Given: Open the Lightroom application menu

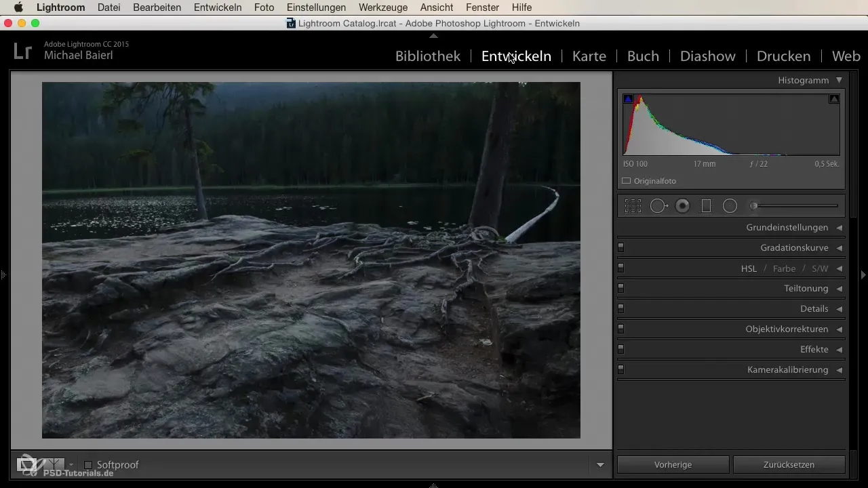Looking at the screenshot, I should click(60, 7).
